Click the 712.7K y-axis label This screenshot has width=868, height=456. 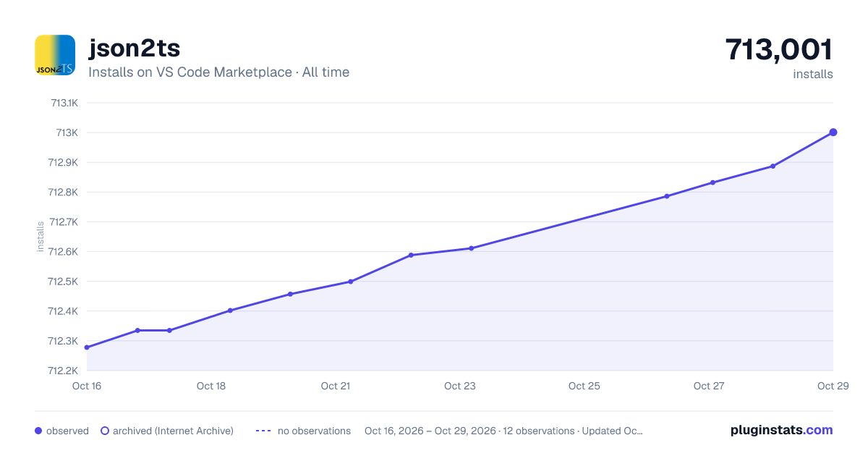tap(63, 221)
